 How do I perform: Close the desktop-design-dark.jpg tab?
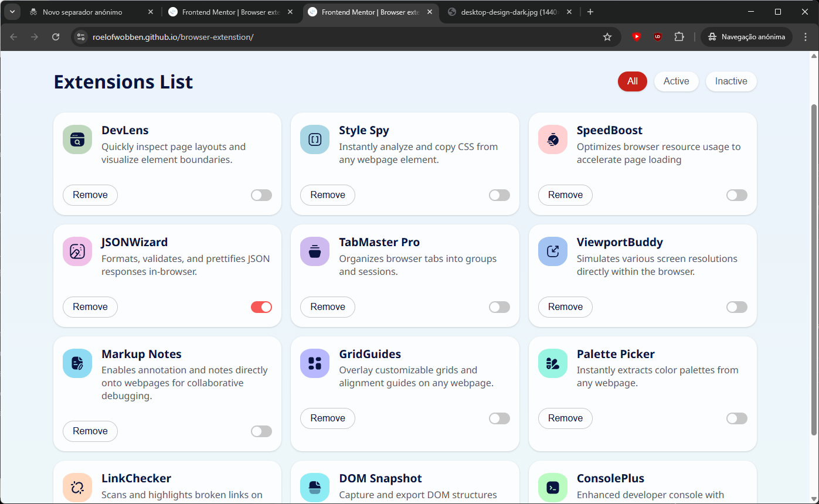(569, 12)
